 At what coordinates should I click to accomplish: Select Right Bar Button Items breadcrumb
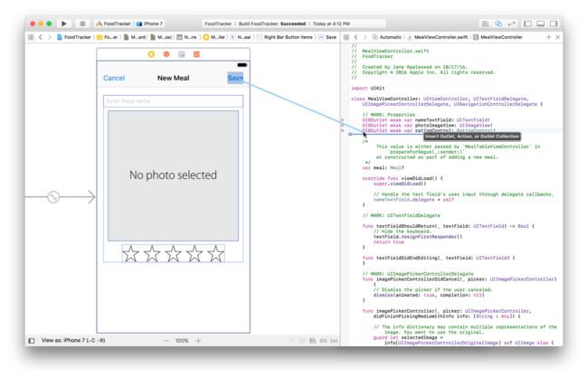coord(285,37)
